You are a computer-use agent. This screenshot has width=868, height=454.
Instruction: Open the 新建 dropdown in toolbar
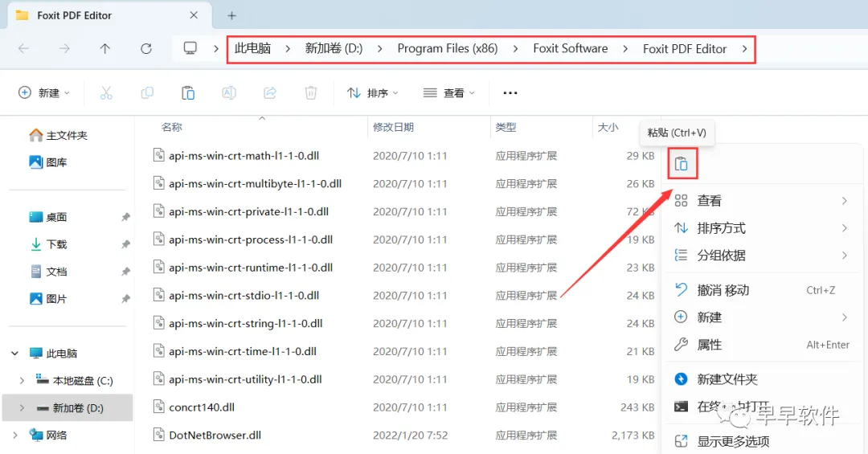coord(44,92)
